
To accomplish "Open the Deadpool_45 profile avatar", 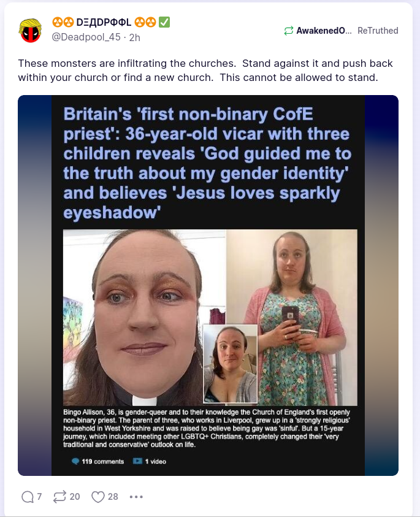I will tap(30, 30).
